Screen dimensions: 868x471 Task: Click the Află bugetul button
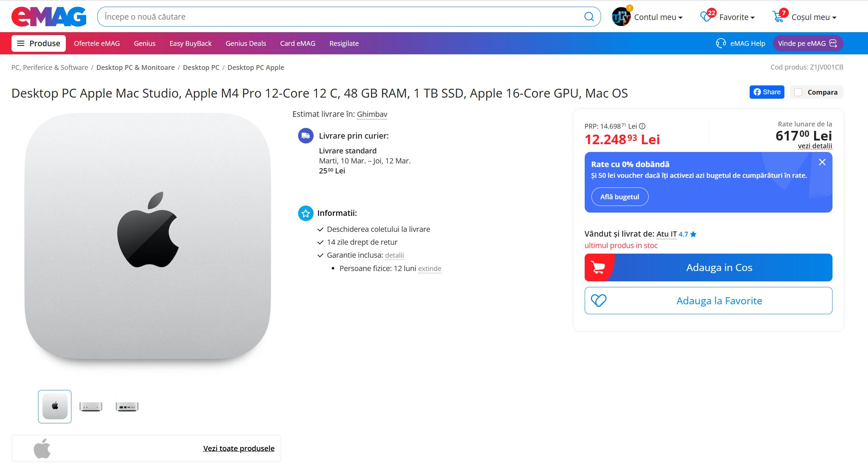(619, 197)
